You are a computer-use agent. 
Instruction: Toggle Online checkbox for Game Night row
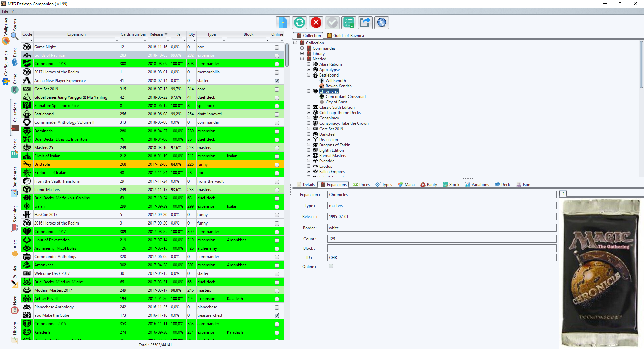pos(277,47)
